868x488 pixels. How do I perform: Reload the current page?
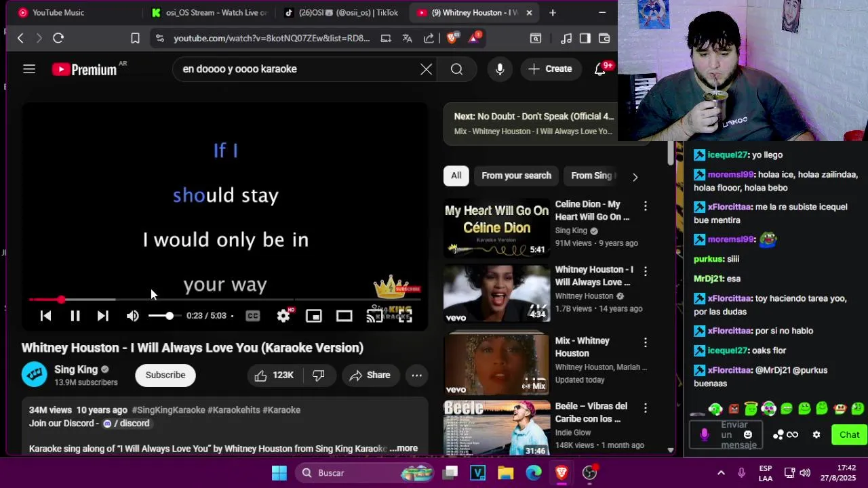(58, 39)
